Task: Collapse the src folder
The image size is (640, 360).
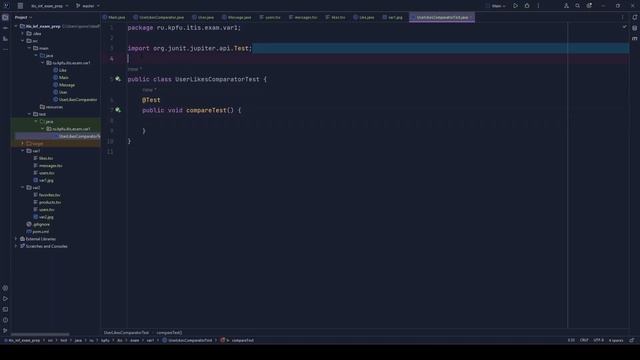Action: [x=23, y=41]
